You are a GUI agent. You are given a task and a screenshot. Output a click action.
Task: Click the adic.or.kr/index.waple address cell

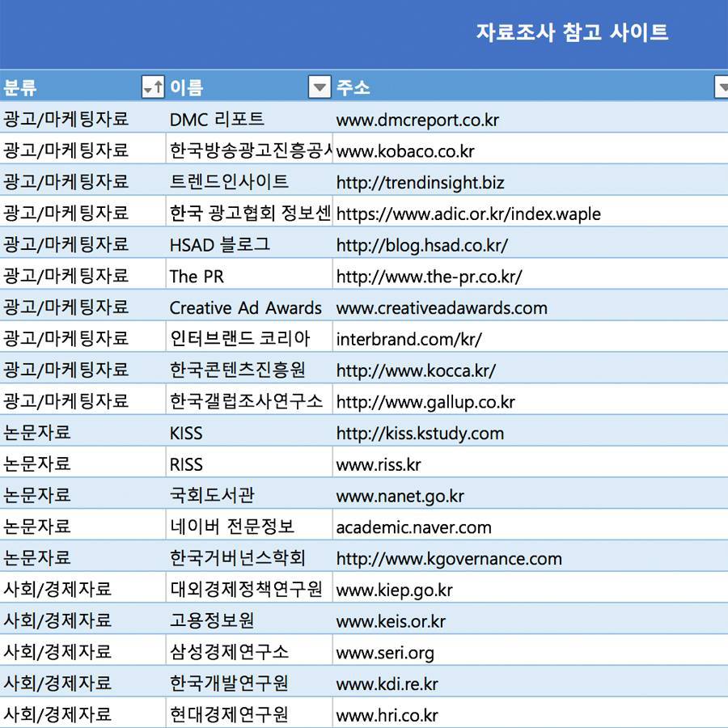(530, 211)
